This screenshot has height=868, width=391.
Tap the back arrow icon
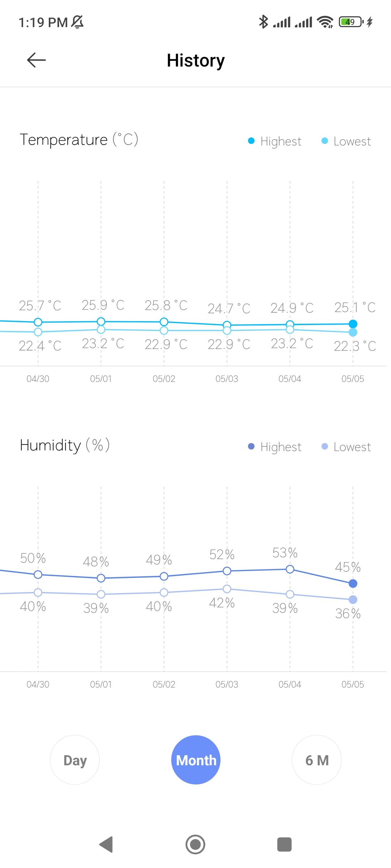click(x=37, y=60)
